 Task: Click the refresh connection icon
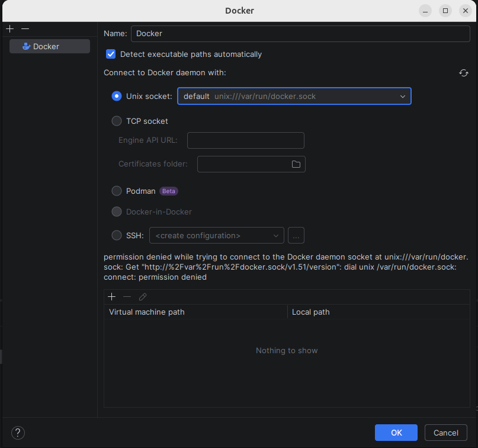pyautogui.click(x=464, y=73)
